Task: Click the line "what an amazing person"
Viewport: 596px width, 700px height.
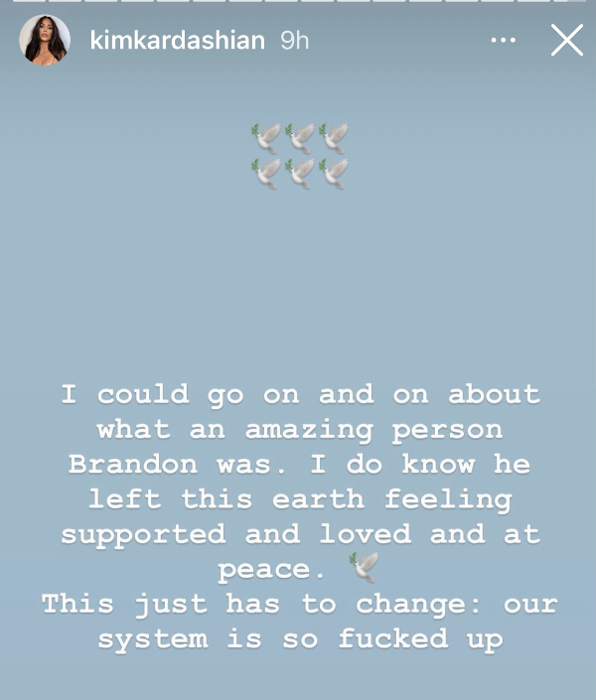Action: pos(300,429)
